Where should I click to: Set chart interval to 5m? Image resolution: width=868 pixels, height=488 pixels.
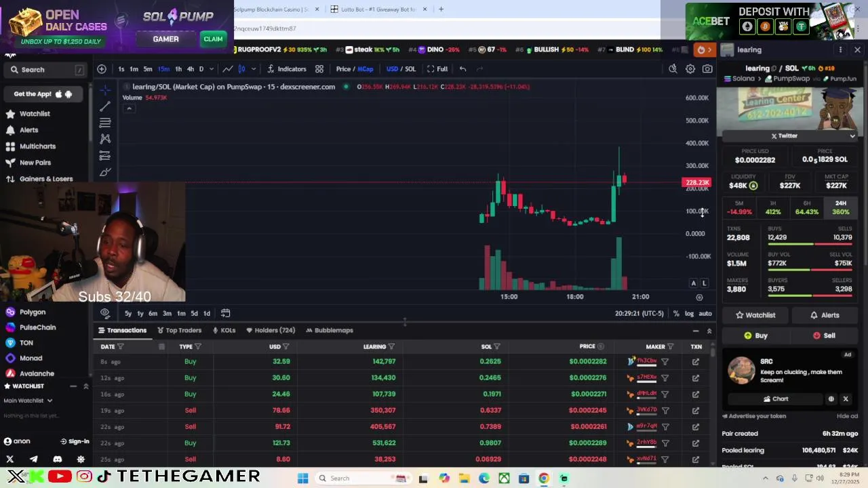point(148,68)
